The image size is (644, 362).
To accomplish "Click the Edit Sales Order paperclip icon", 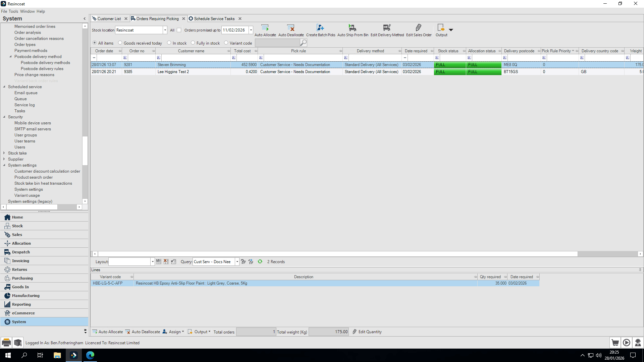I will (419, 27).
